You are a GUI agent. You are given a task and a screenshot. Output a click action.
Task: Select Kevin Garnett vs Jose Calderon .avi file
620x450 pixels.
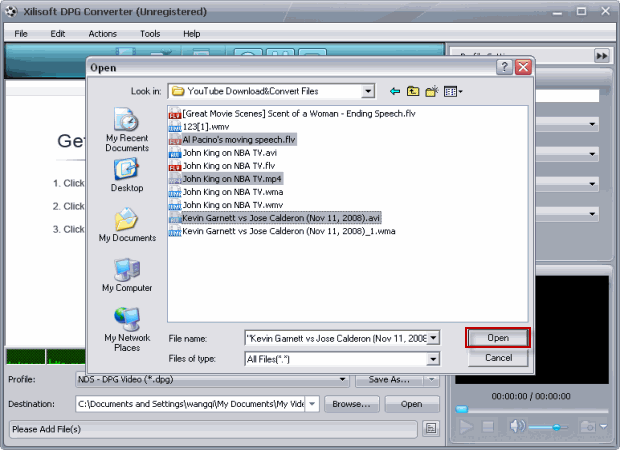tap(274, 218)
